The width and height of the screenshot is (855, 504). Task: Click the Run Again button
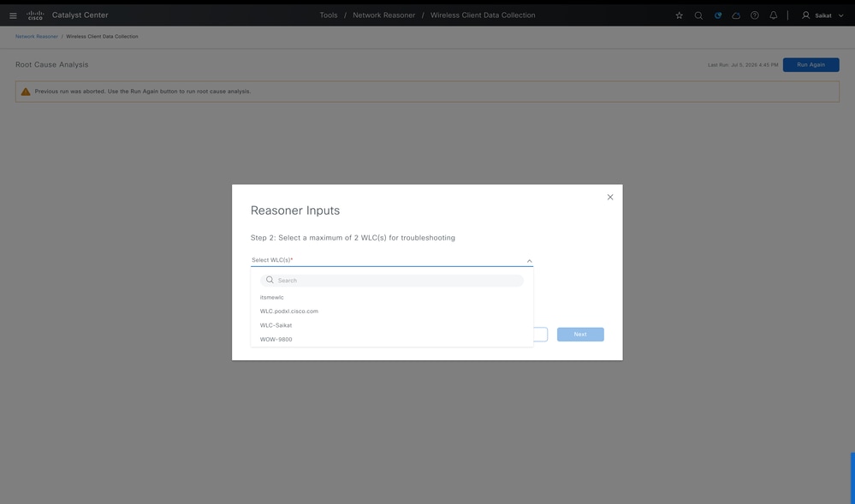810,65
